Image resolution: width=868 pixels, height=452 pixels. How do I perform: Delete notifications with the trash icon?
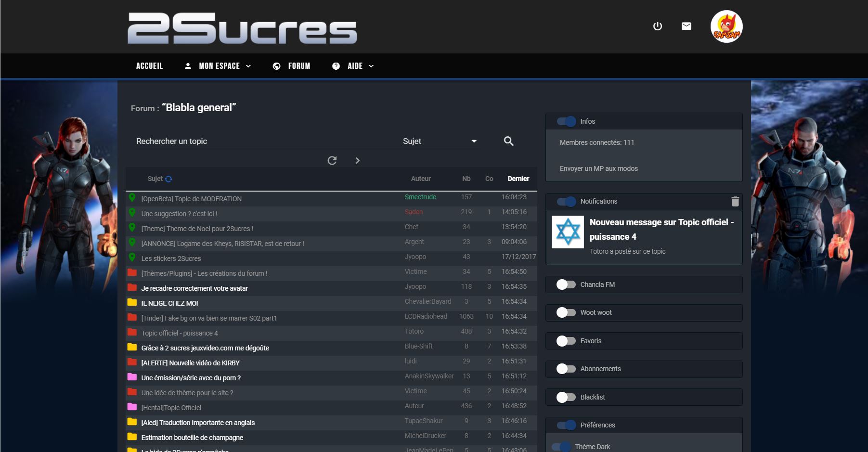(x=735, y=201)
